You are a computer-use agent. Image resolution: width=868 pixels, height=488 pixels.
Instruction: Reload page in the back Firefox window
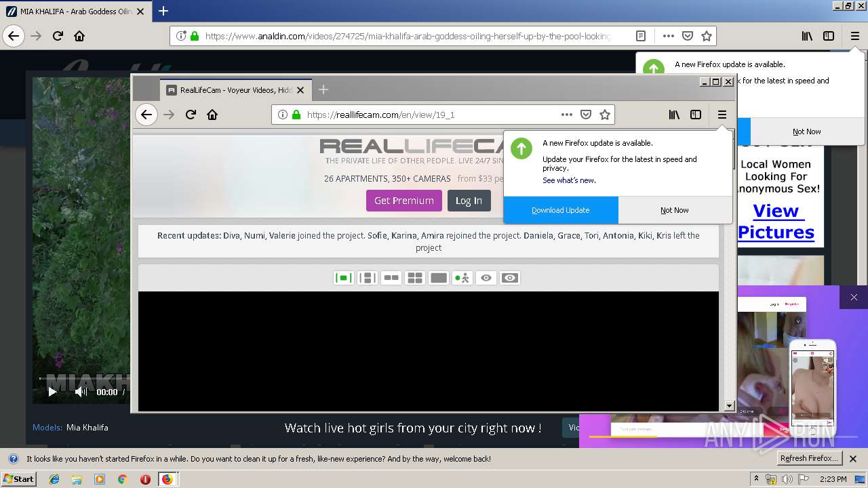58,36
